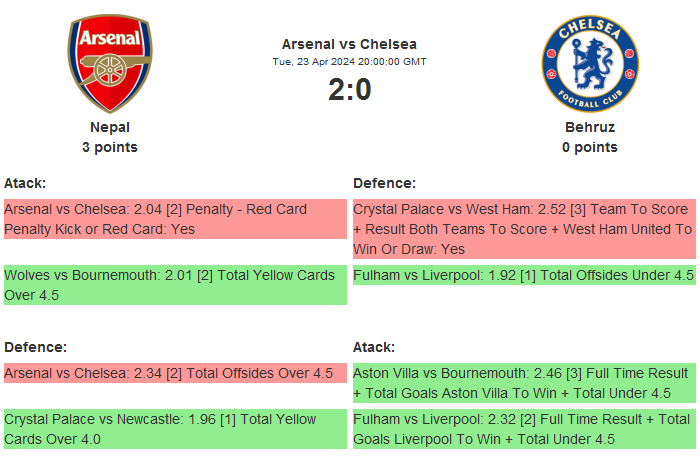
Task: Click the Defence heading above Crystal Palace vs West Ham
Action: (384, 183)
